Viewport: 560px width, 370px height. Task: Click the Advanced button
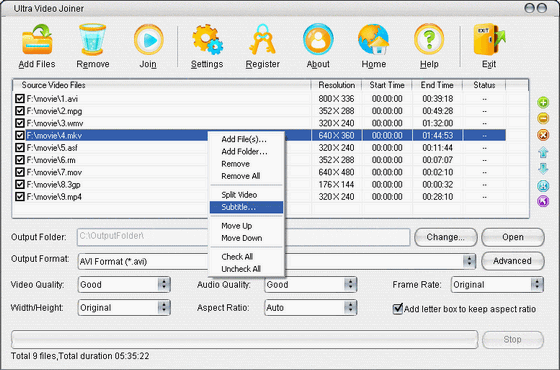click(x=512, y=261)
